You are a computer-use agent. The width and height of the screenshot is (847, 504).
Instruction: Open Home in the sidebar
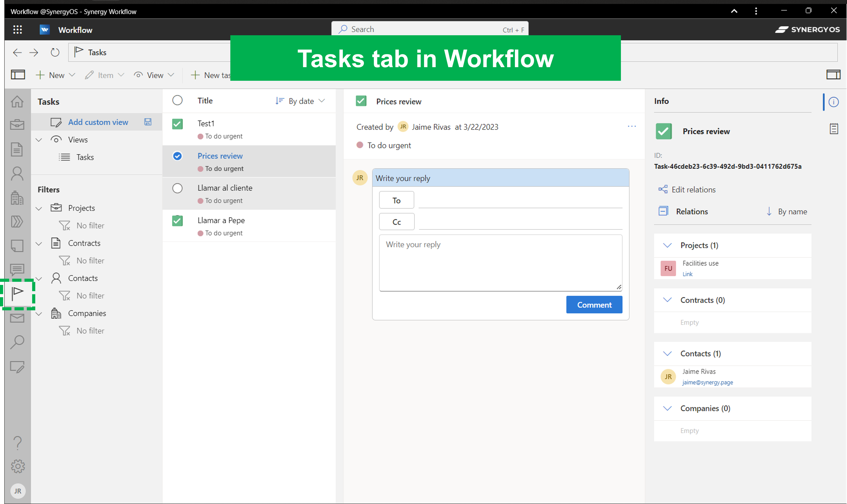[x=17, y=101]
